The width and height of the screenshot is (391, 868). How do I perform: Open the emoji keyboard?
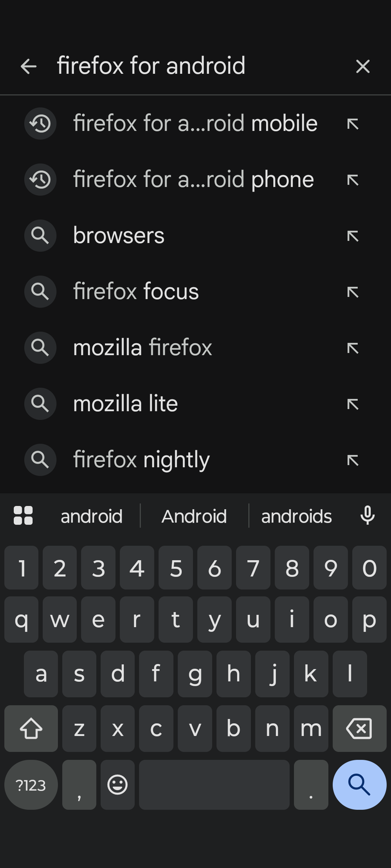118,784
